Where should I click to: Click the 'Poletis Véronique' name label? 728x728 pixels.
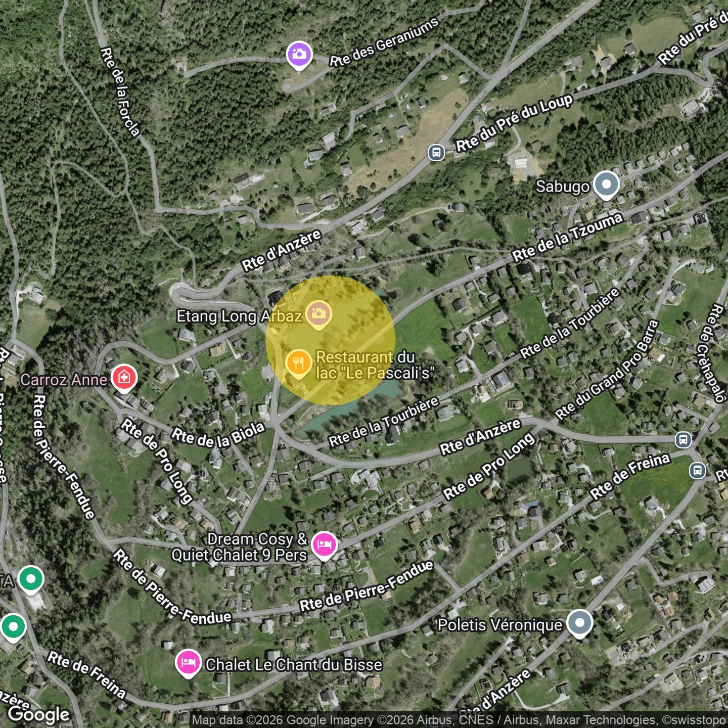499,625
